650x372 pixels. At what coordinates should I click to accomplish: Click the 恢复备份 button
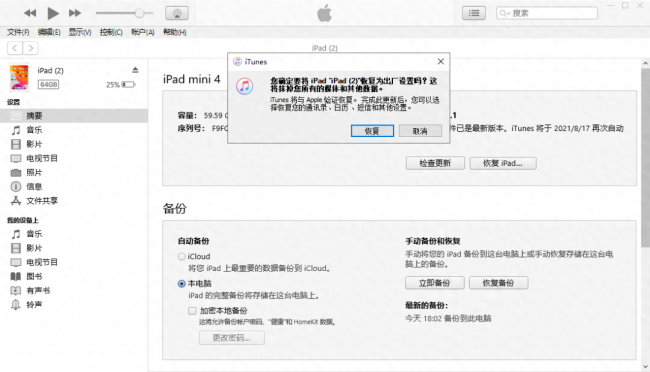tap(498, 283)
